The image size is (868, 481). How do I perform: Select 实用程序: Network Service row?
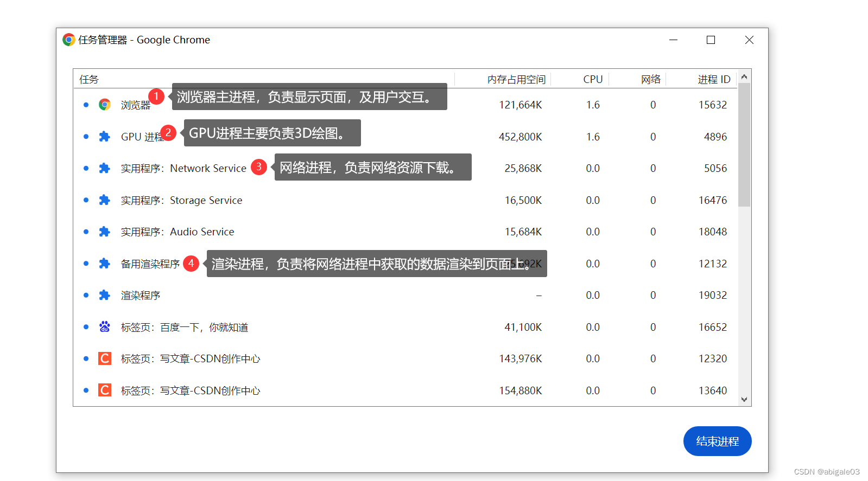[x=406, y=168]
